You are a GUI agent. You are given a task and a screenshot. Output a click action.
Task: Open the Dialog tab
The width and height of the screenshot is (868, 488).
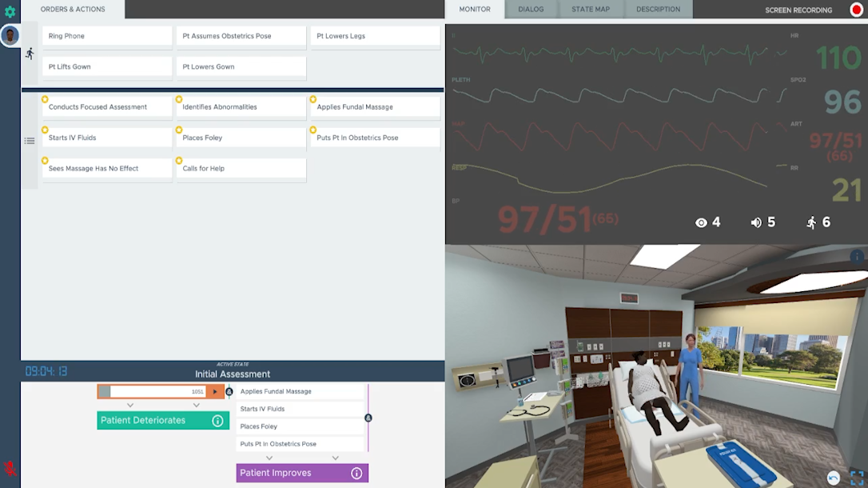[x=531, y=10]
